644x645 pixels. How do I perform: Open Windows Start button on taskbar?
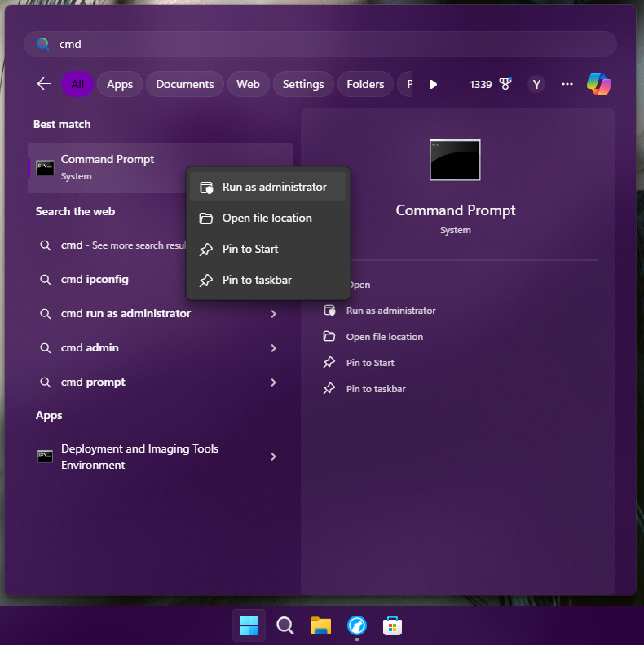click(249, 625)
